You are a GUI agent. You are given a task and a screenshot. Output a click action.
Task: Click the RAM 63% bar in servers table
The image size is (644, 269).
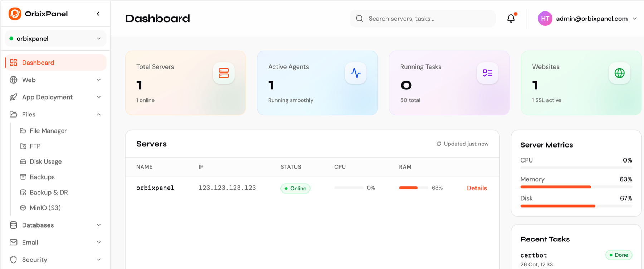(413, 188)
